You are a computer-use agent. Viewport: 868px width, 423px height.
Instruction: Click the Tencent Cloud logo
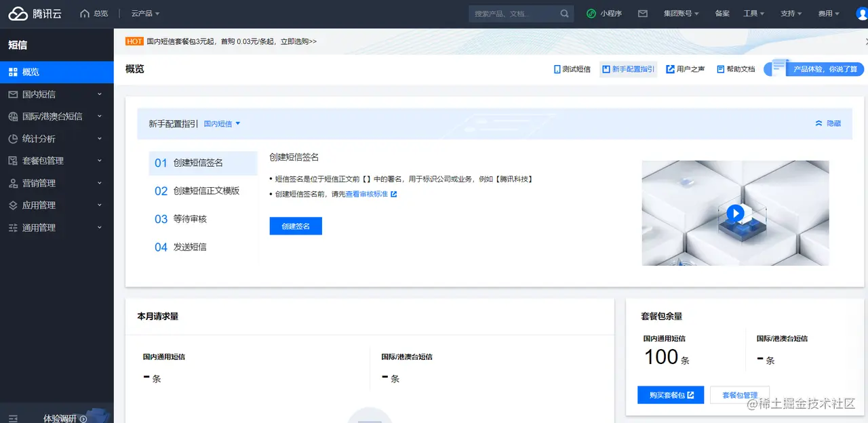(x=35, y=14)
